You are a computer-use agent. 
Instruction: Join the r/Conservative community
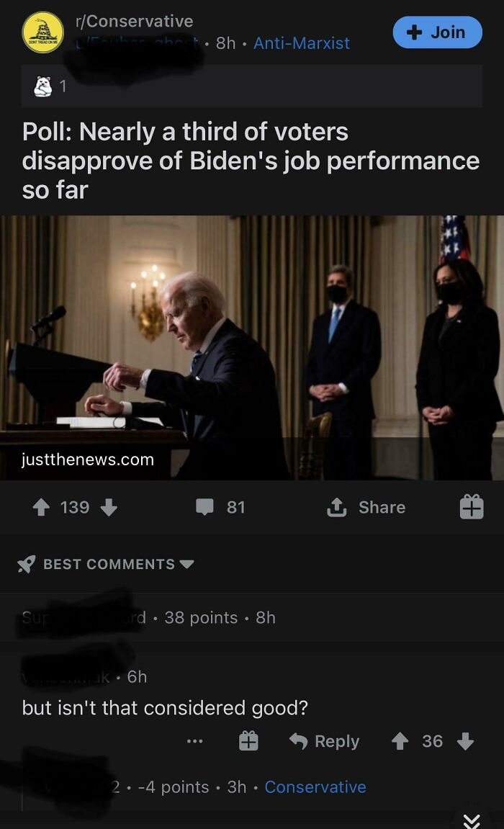coord(438,32)
